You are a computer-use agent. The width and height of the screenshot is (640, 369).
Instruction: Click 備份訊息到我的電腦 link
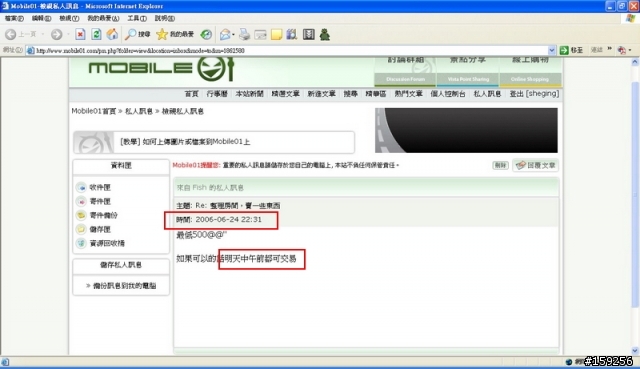click(x=124, y=286)
